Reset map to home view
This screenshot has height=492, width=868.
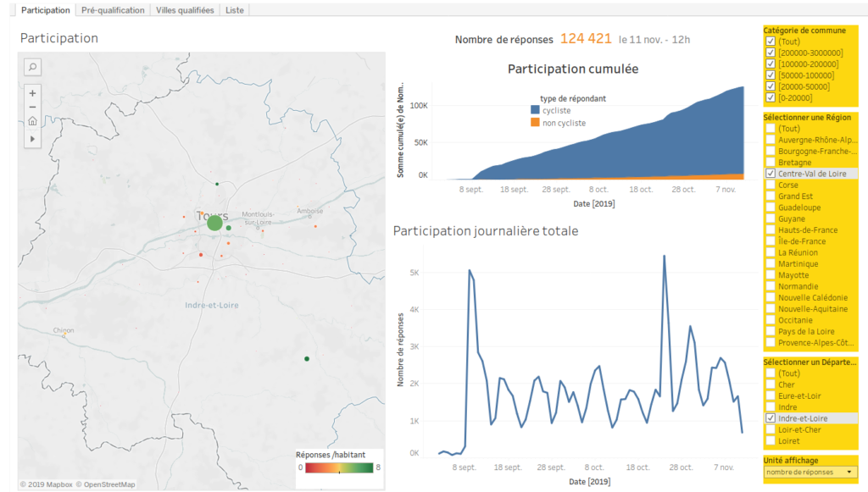[x=32, y=122]
